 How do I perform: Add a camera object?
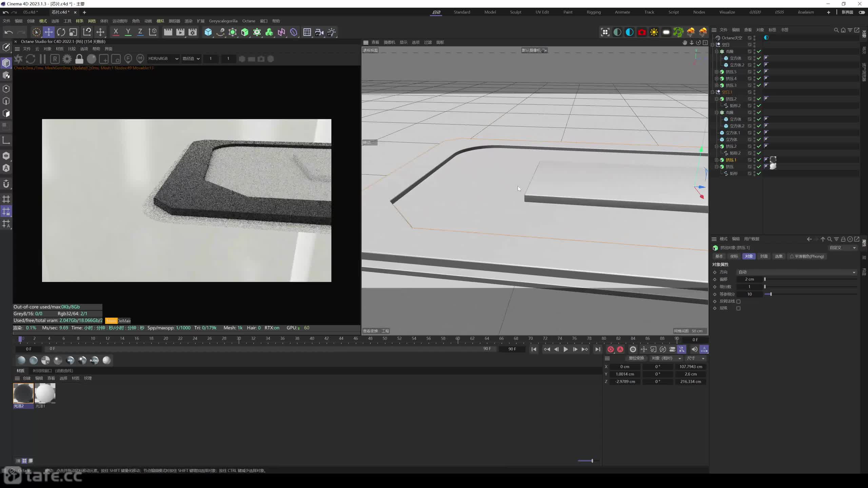click(319, 32)
